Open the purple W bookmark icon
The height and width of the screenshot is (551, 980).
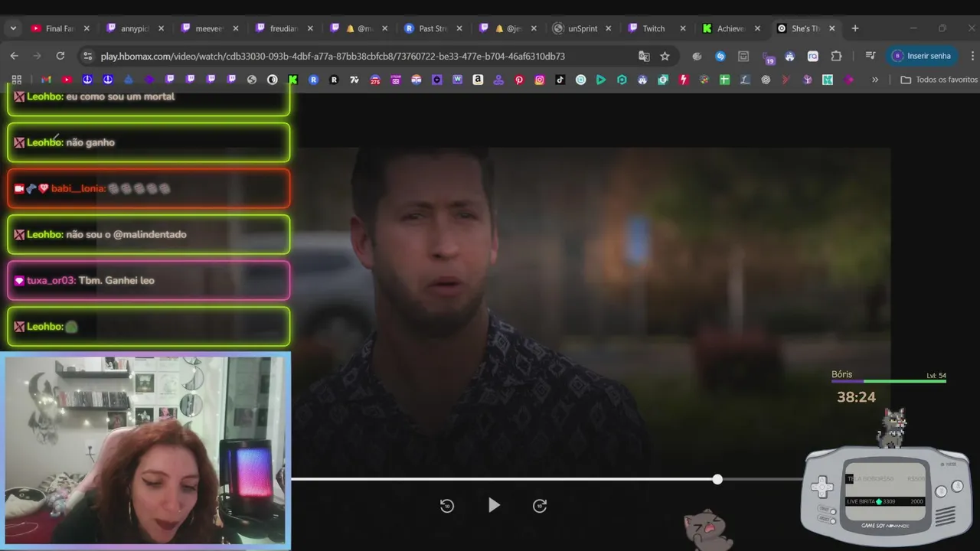[x=458, y=80]
